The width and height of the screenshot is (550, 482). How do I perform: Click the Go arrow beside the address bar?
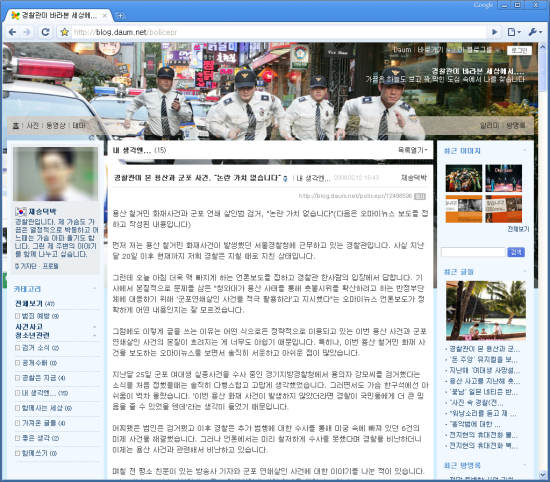point(495,32)
